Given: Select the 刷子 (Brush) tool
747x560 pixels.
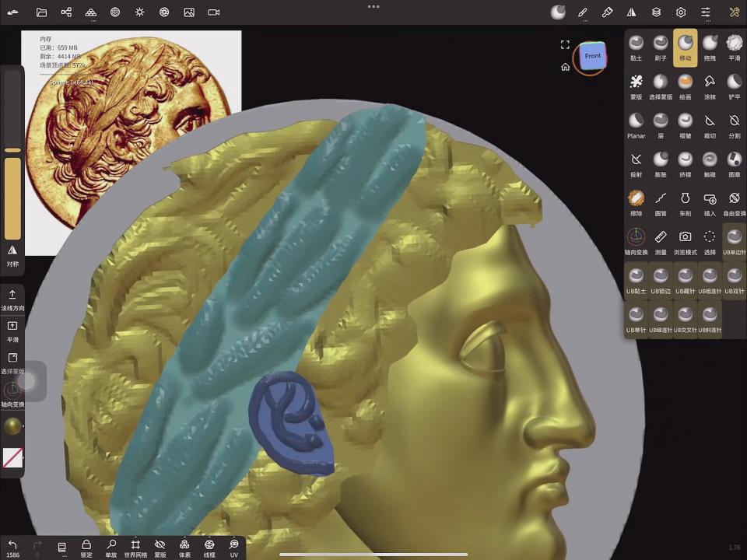Looking at the screenshot, I should (x=661, y=47).
